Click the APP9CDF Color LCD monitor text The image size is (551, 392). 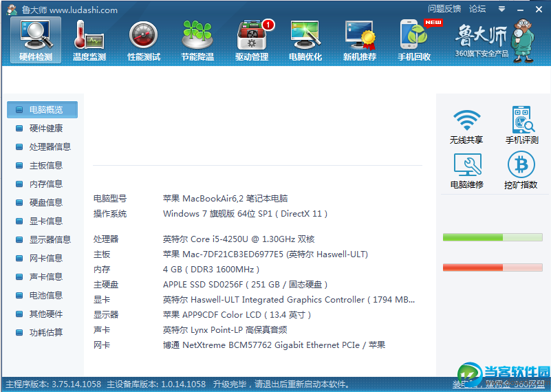tap(237, 315)
